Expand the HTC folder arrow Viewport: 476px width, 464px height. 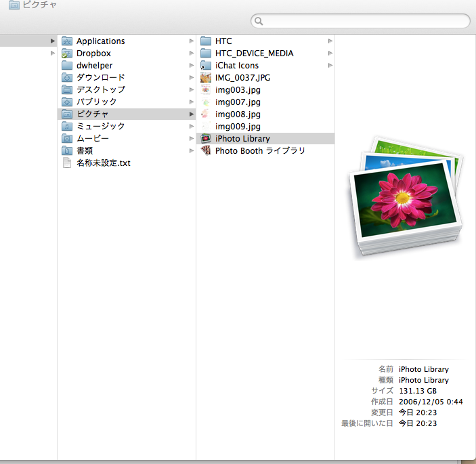point(330,41)
